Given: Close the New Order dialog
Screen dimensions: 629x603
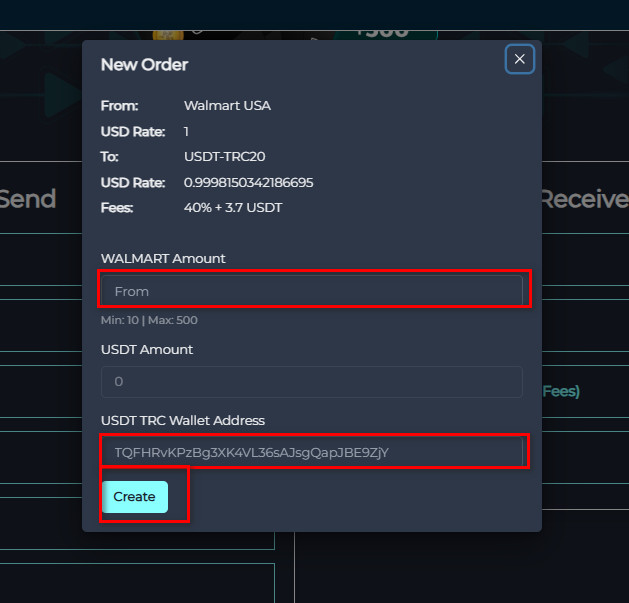Looking at the screenshot, I should click(519, 59).
